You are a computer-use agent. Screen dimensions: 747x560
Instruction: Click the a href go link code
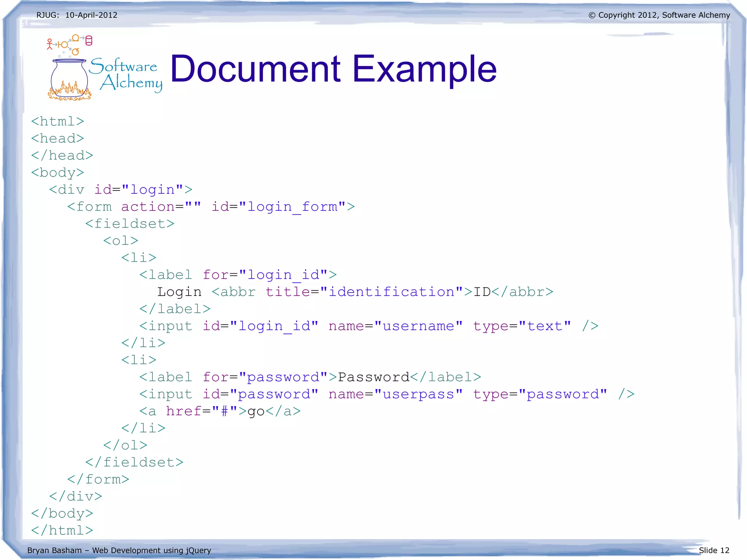coord(220,411)
